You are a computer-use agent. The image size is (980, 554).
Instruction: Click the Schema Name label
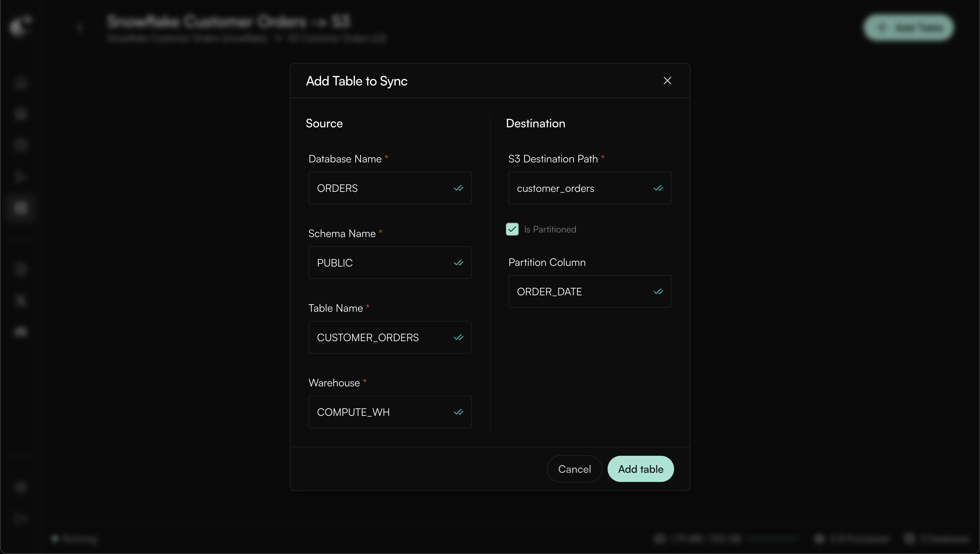[x=342, y=233]
